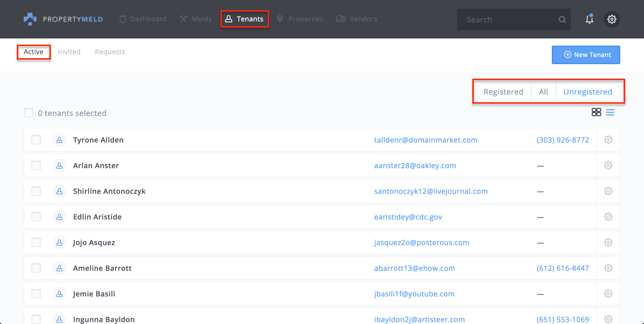644x324 pixels.
Task: Click Jojo Asquez's tenant avatar icon
Action: pos(59,242)
